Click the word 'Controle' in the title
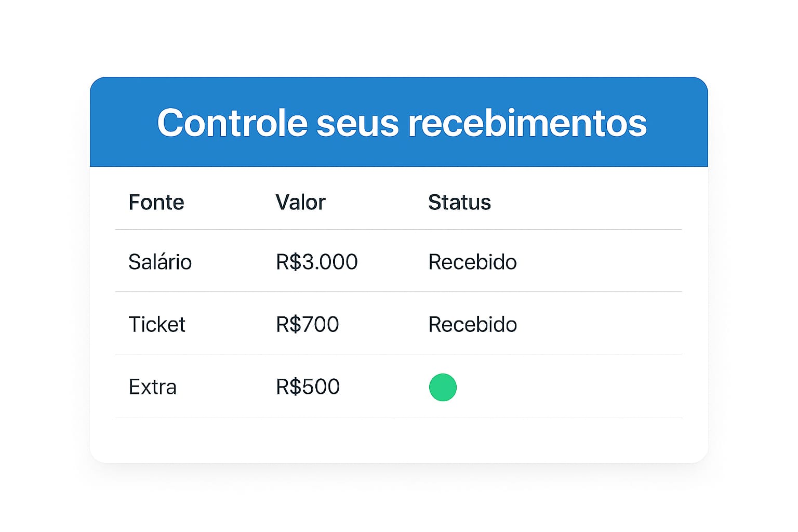Viewport: 798px width, 532px height. tap(232, 123)
